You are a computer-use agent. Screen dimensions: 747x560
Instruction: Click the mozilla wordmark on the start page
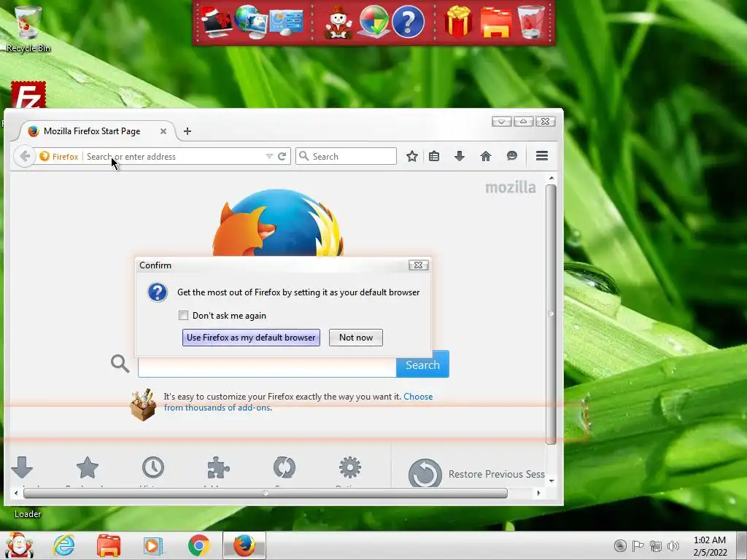coord(510,187)
